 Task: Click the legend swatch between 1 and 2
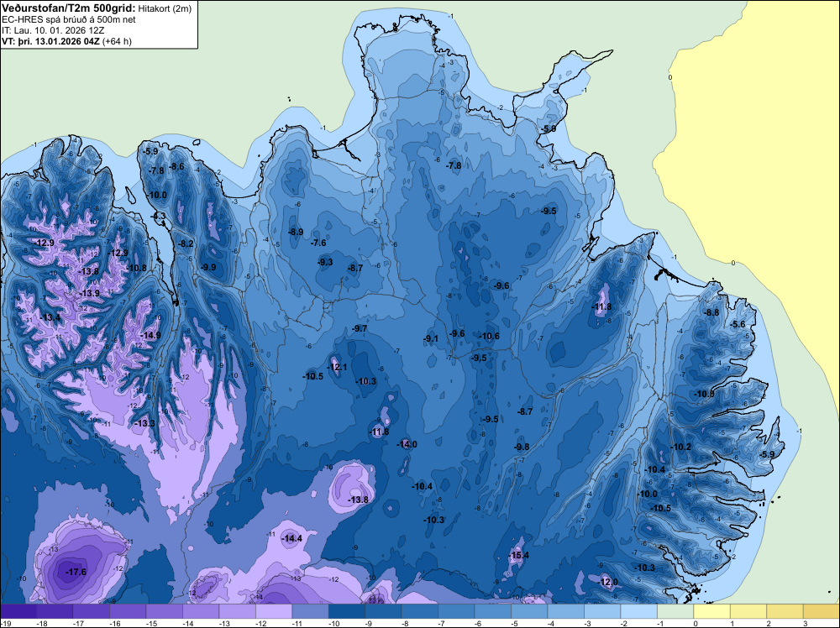point(748,611)
